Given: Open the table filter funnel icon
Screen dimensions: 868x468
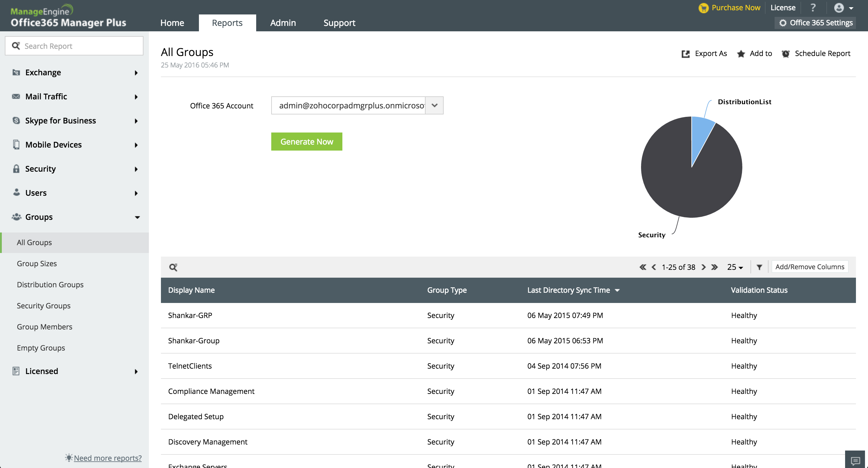Looking at the screenshot, I should click(x=759, y=267).
